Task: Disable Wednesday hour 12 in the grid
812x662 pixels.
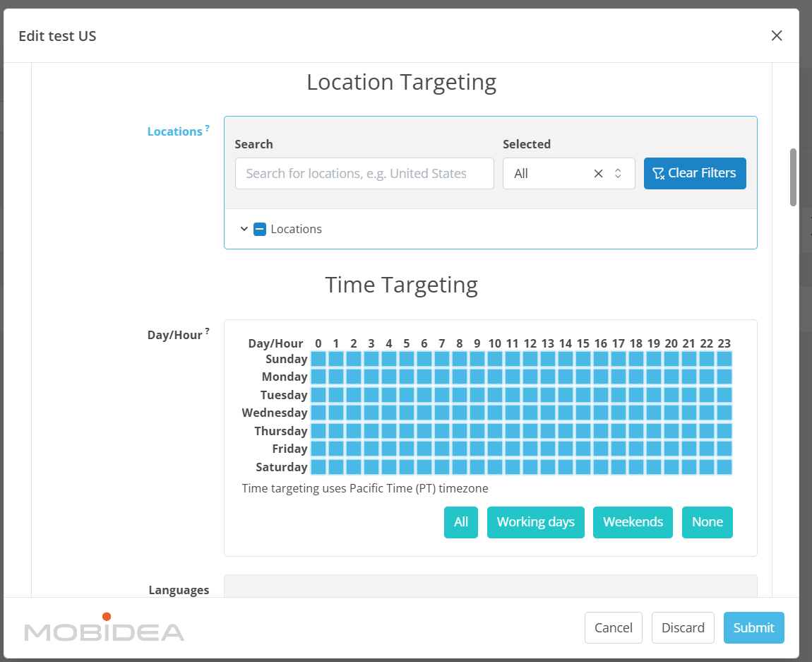Action: pos(530,413)
